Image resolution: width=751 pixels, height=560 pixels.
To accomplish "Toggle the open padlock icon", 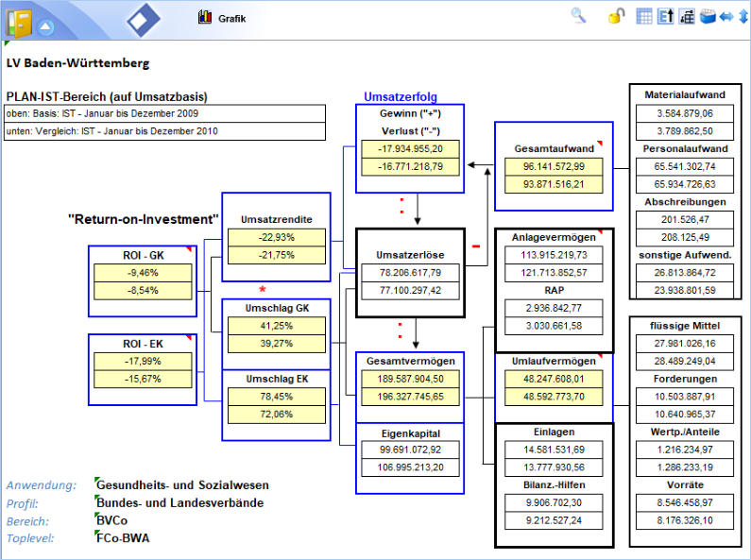I will (616, 16).
